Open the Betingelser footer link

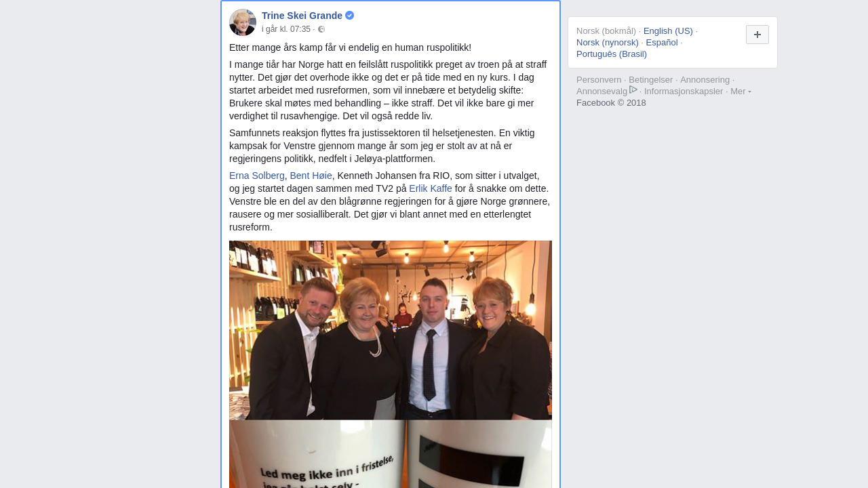click(x=651, y=80)
